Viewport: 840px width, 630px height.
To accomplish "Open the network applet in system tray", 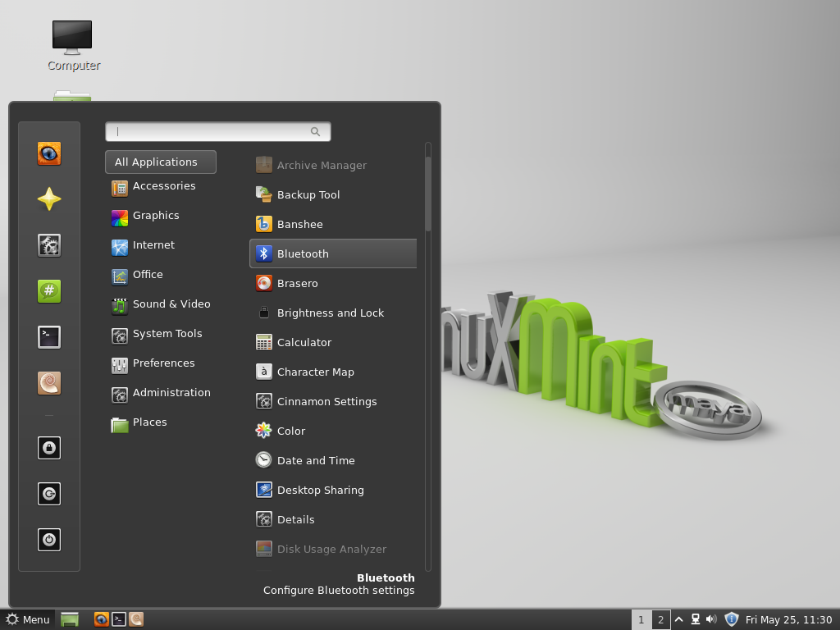I will tap(696, 620).
